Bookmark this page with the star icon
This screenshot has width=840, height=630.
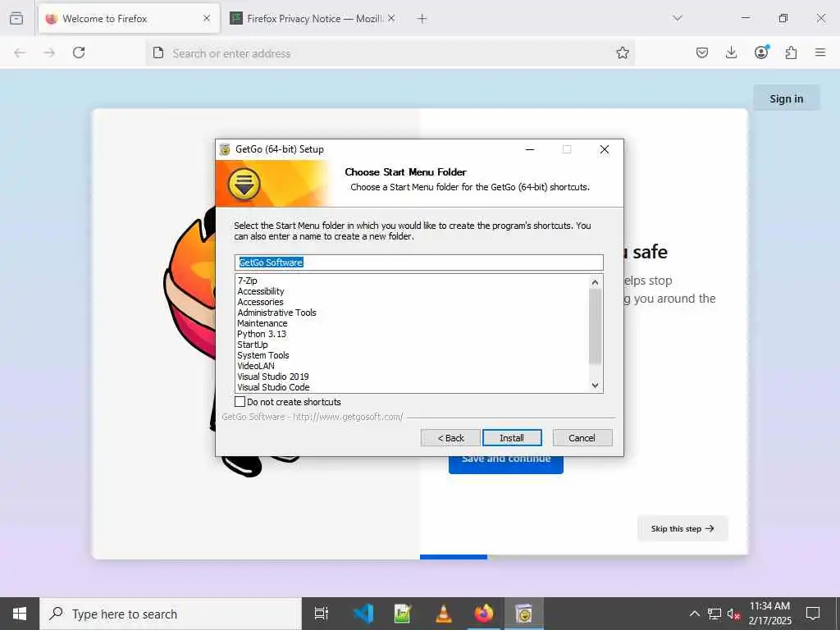point(622,52)
